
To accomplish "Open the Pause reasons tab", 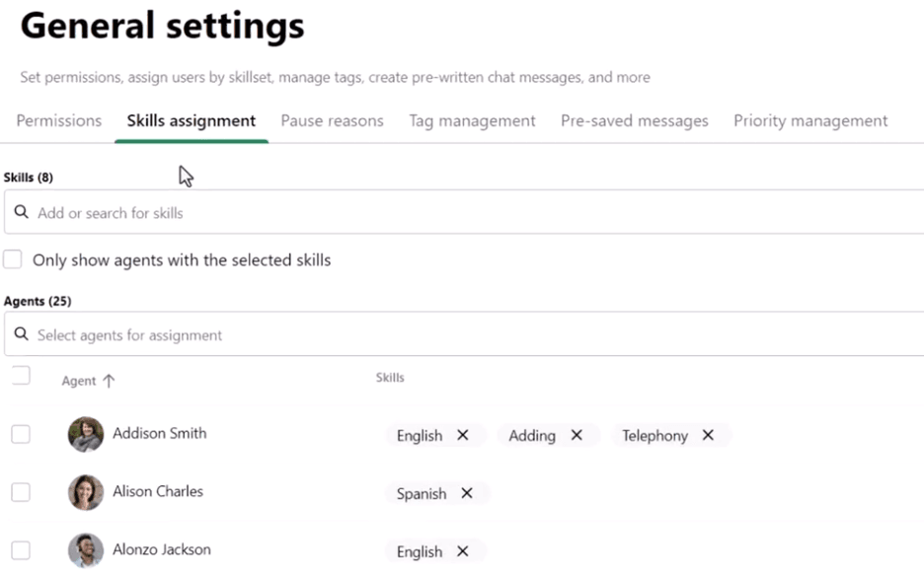I will point(332,120).
